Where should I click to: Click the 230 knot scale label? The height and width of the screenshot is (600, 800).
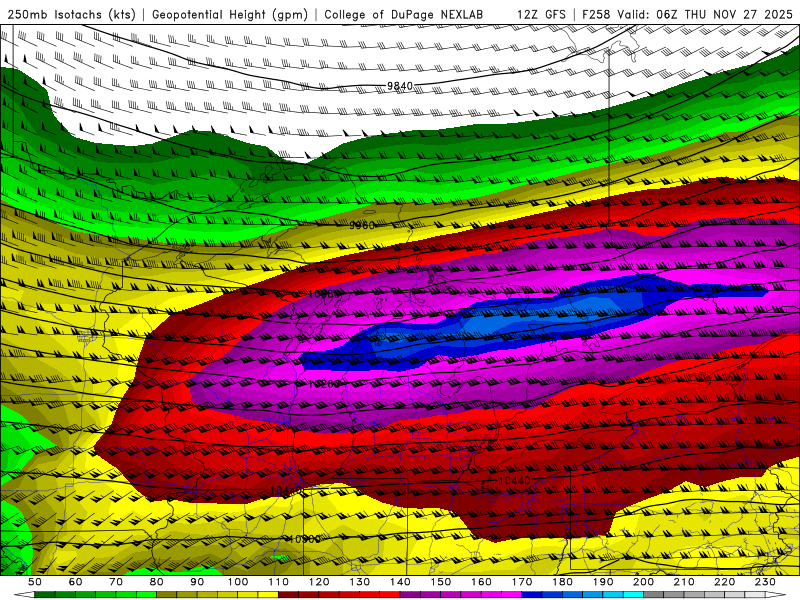(x=766, y=582)
